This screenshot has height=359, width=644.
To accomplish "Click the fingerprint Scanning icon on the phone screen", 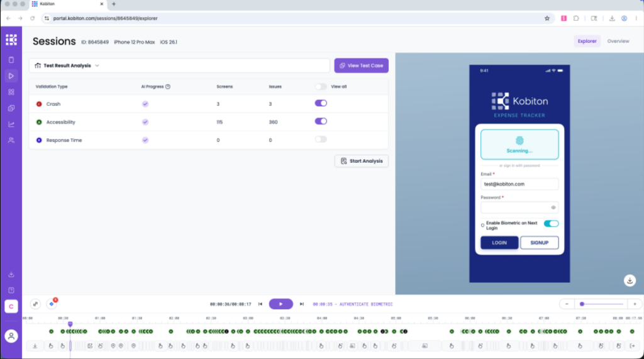I will 519,141.
